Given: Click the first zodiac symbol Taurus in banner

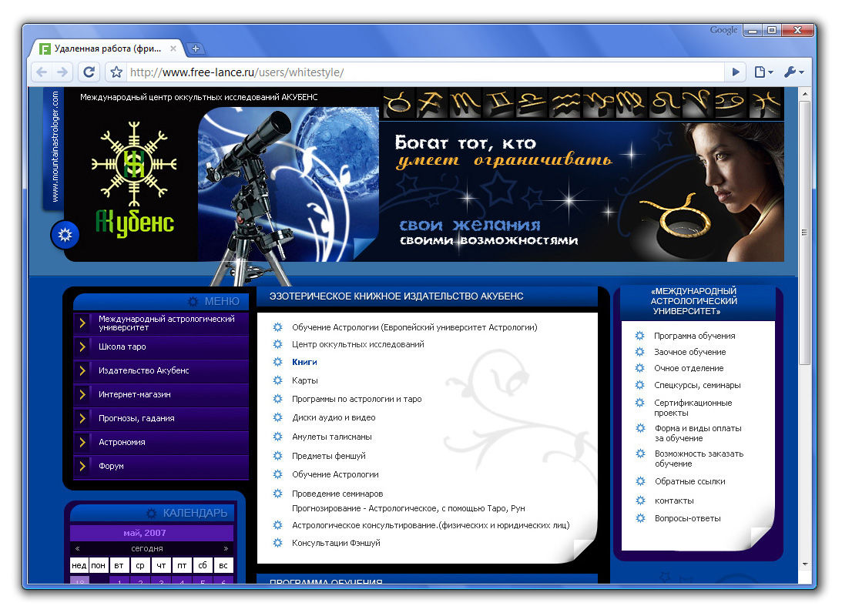Looking at the screenshot, I should (x=398, y=102).
